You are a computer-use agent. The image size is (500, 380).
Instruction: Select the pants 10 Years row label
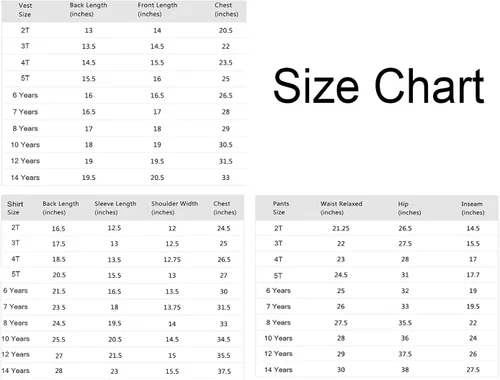(278, 338)
